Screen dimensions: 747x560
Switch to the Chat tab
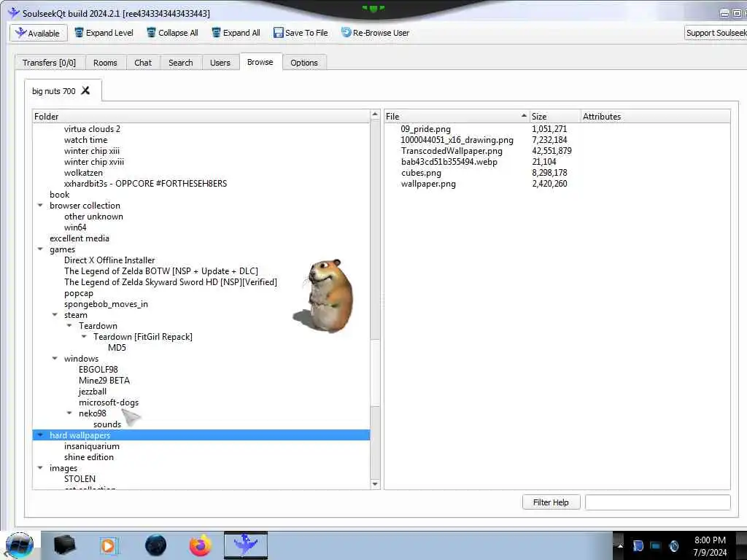[143, 63]
